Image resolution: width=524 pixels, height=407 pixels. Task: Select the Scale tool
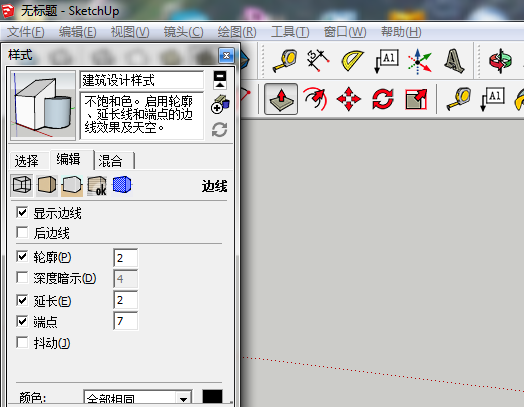(x=416, y=99)
